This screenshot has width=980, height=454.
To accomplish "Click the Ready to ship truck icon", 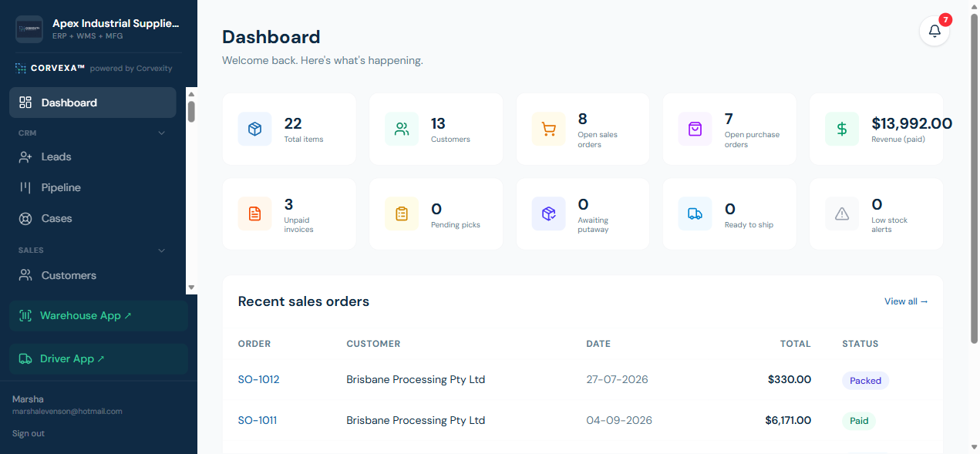I will [x=695, y=214].
